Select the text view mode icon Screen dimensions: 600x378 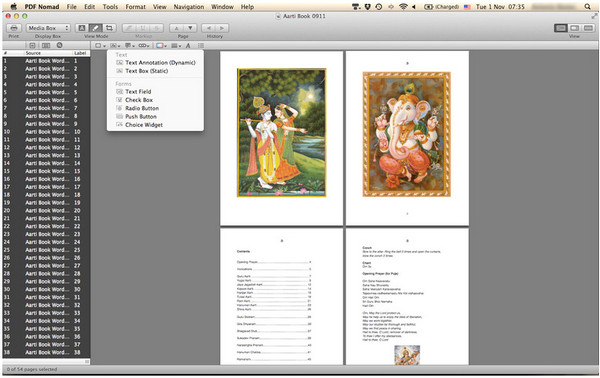[82, 28]
